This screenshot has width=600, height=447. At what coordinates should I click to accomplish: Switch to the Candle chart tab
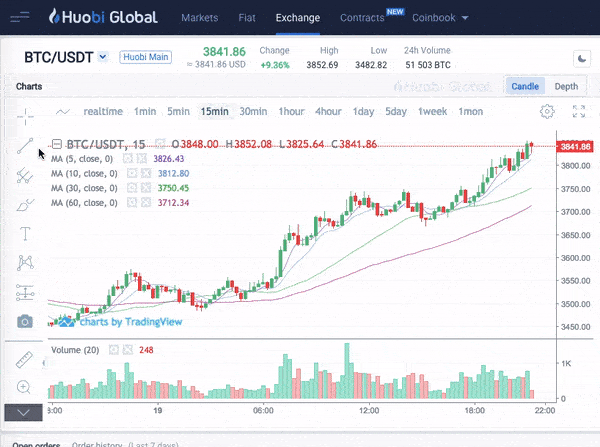tap(525, 86)
